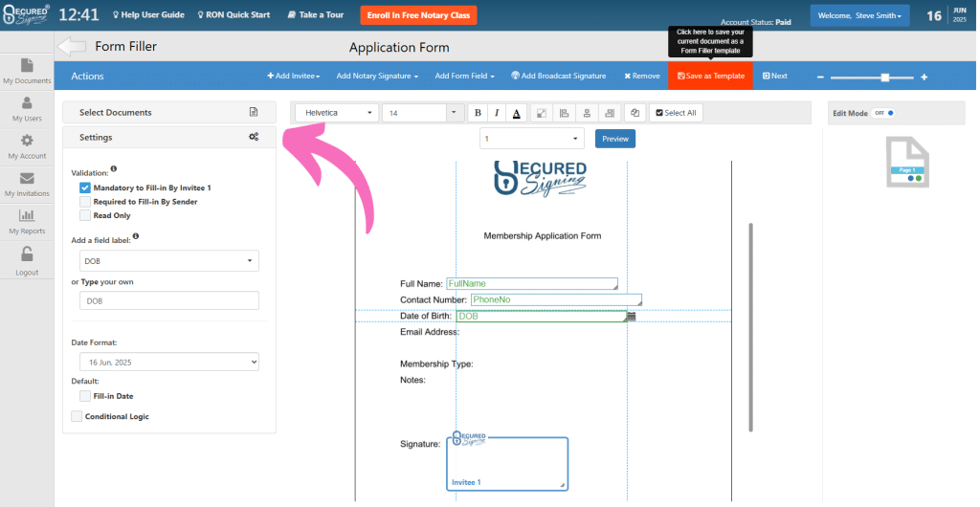Open My Documents in sidebar

(x=27, y=72)
